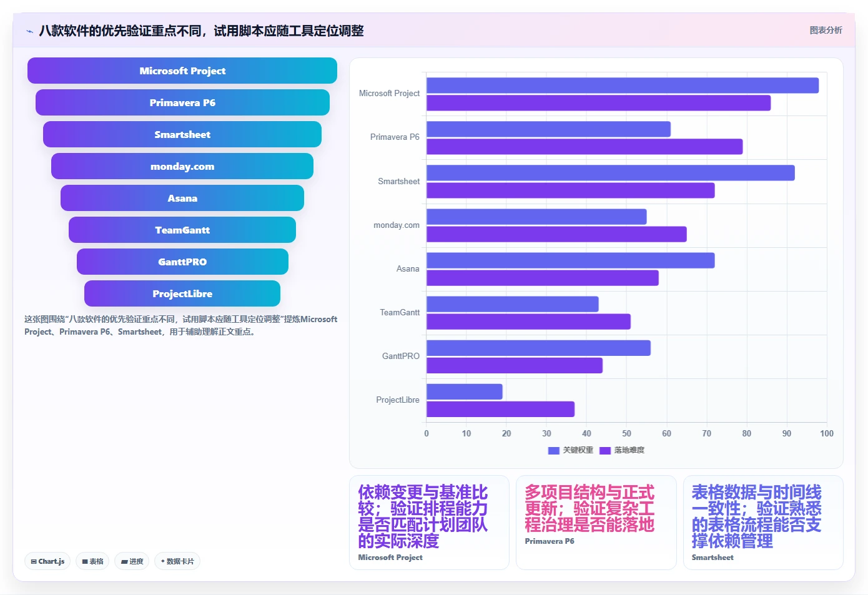Image resolution: width=868 pixels, height=595 pixels.
Task: Click Smartsheet 关键权重 chart bar
Action: pos(611,173)
